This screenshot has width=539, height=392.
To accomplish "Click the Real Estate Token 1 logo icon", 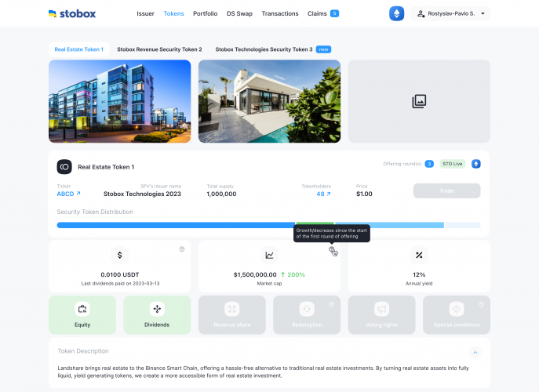I will click(64, 167).
